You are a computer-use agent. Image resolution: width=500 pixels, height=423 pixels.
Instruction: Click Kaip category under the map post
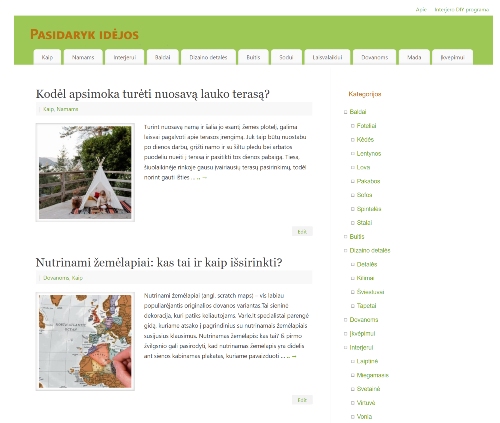point(77,278)
